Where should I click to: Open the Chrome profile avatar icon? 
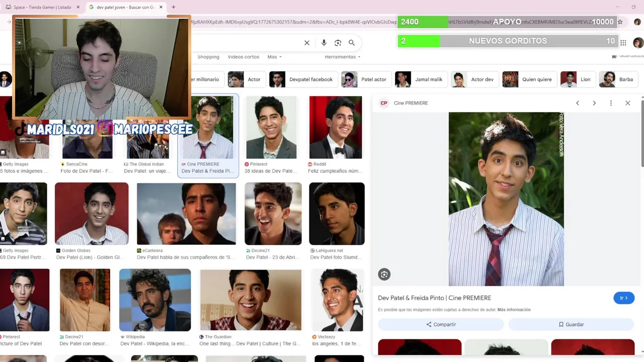(637, 22)
